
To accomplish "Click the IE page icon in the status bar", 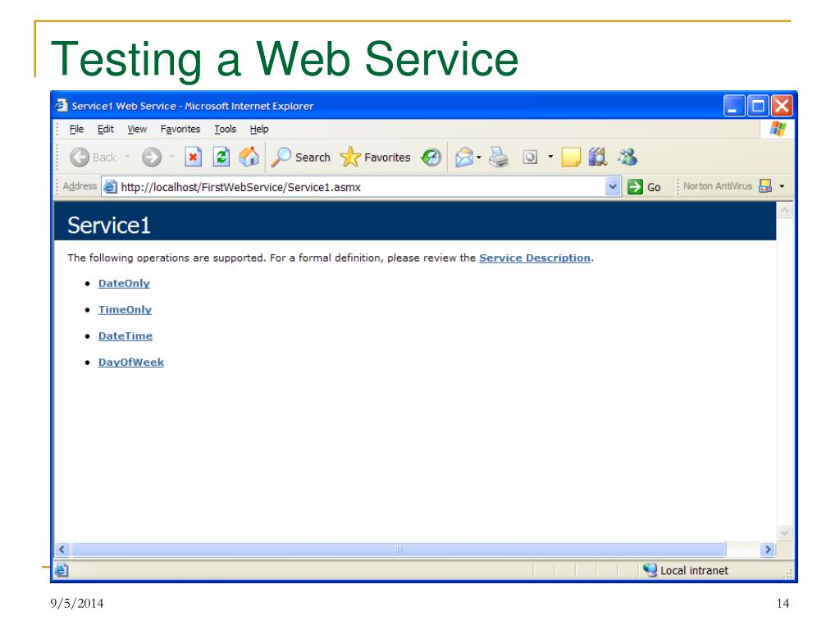I will [61, 571].
